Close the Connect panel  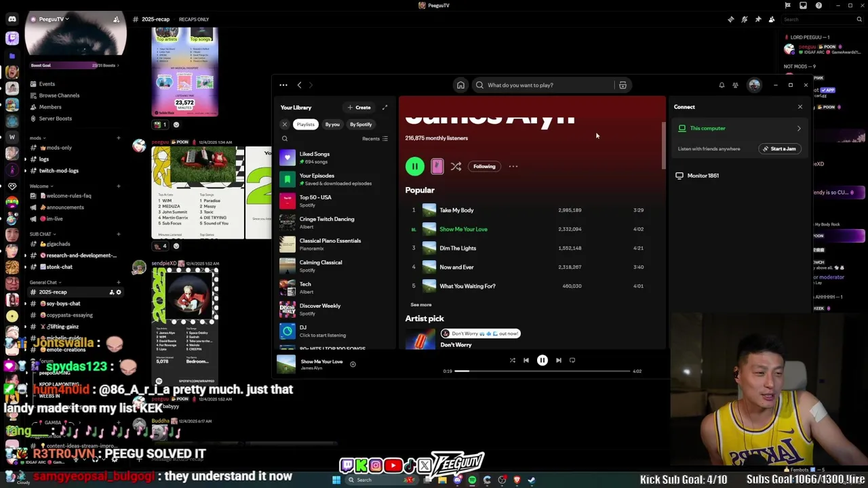click(x=800, y=106)
